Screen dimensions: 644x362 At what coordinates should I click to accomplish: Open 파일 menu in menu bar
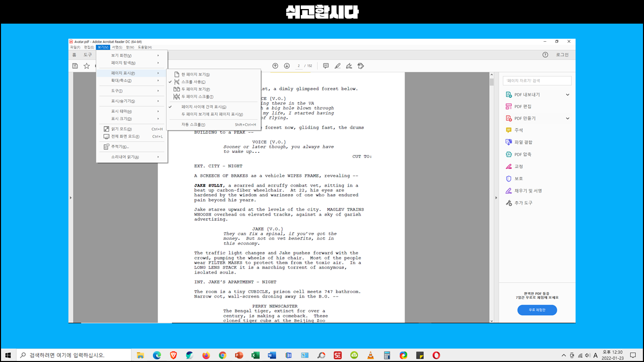75,47
